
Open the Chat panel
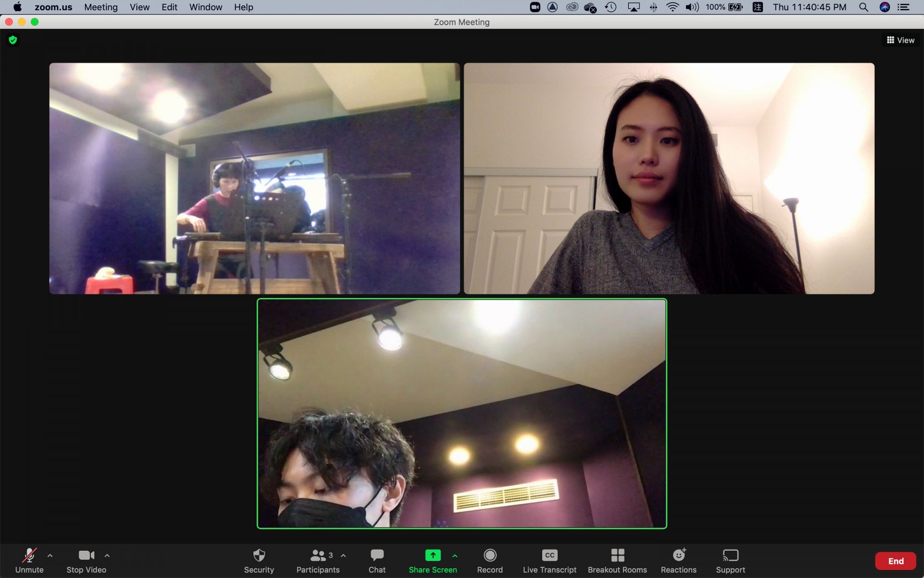377,560
